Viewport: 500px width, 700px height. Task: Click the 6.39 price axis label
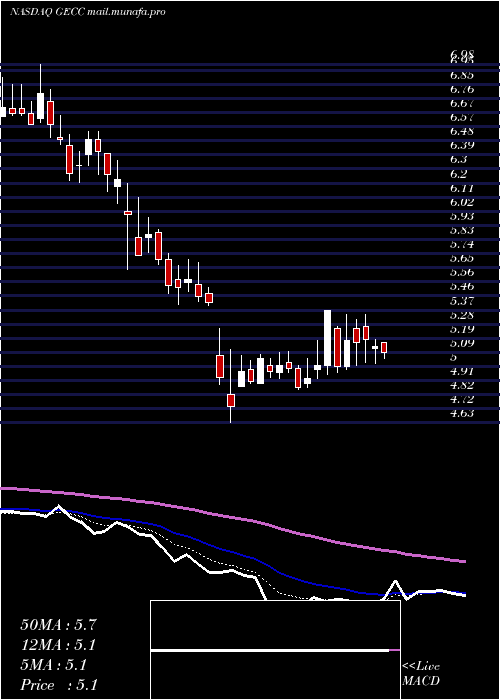[x=462, y=146]
